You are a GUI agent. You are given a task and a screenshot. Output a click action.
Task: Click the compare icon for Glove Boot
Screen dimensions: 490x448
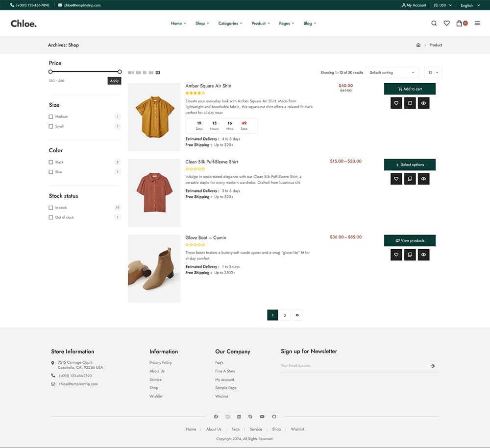pos(410,255)
